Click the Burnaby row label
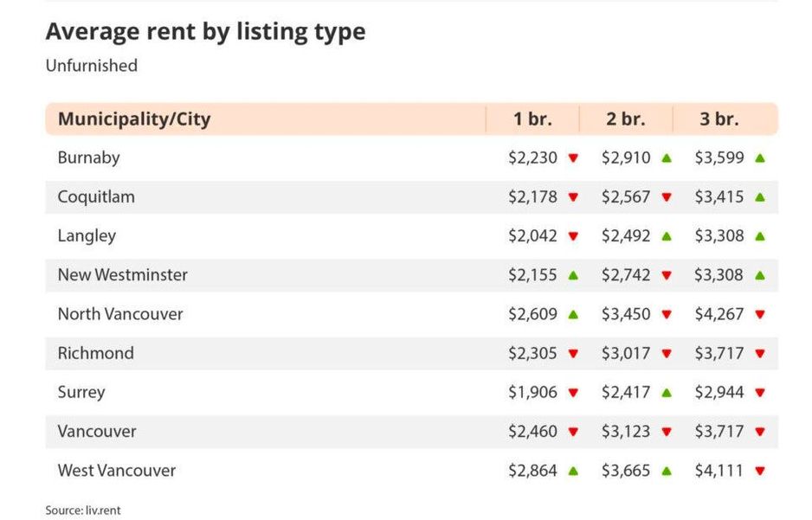Image resolution: width=812 pixels, height=520 pixels. [88, 157]
